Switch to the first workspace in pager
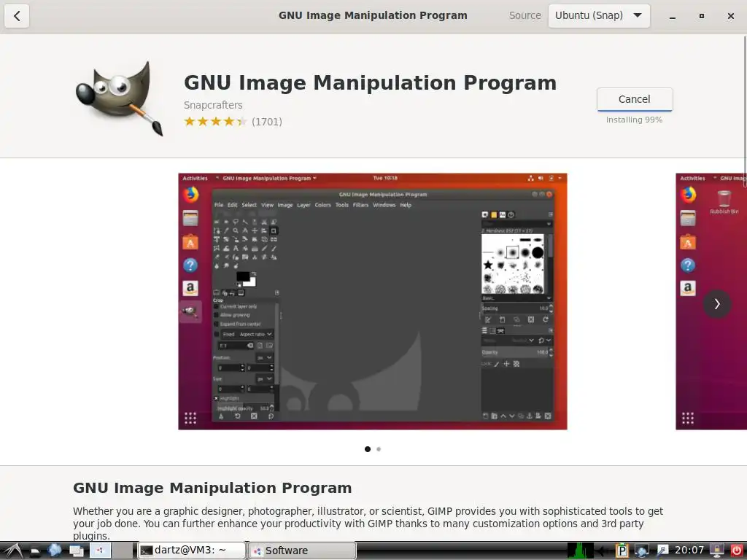The image size is (747, 560). click(100, 551)
